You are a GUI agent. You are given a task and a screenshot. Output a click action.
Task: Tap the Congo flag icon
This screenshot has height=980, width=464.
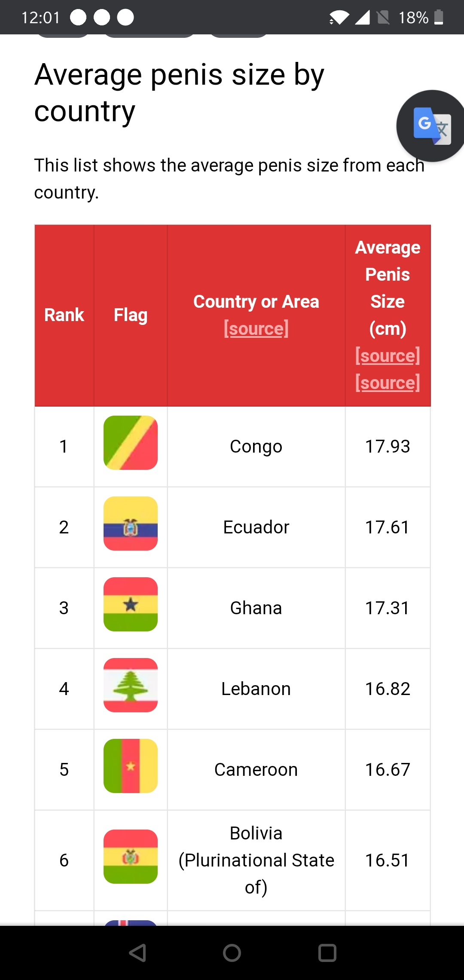click(131, 443)
